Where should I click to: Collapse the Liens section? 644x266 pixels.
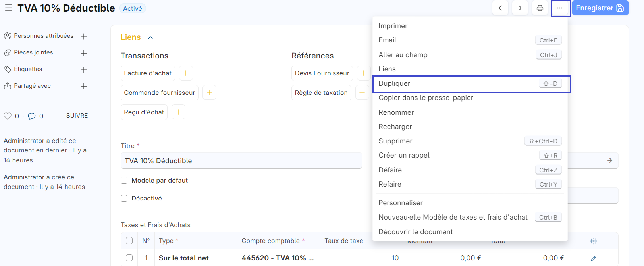tap(150, 38)
